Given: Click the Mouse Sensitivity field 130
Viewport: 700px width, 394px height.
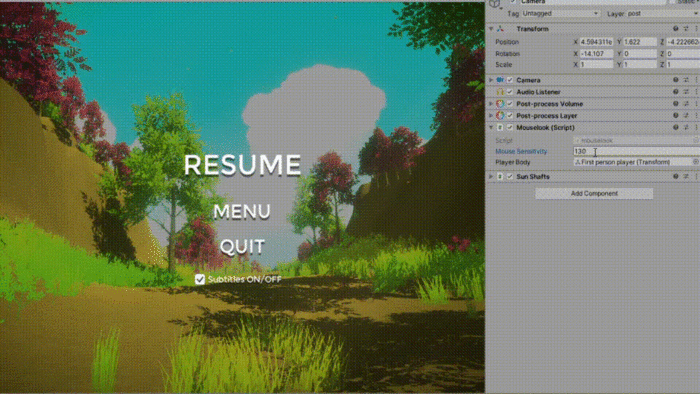Looking at the screenshot, I should 636,151.
